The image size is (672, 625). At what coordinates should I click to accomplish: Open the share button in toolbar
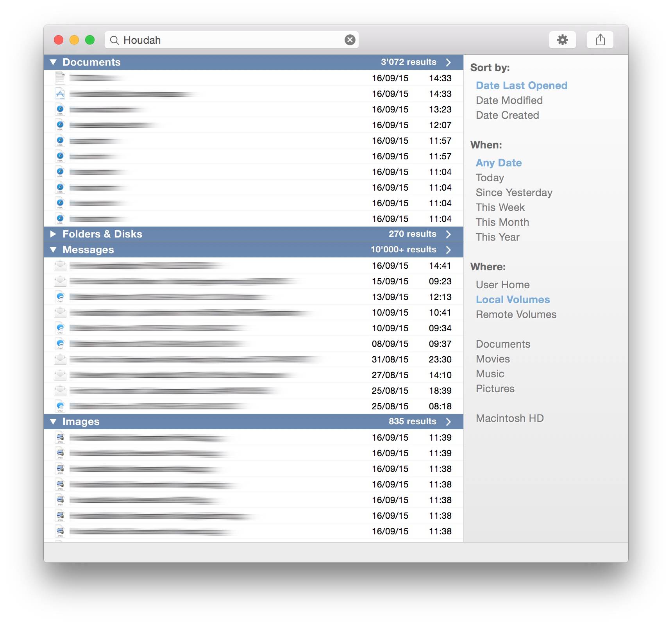(x=600, y=40)
